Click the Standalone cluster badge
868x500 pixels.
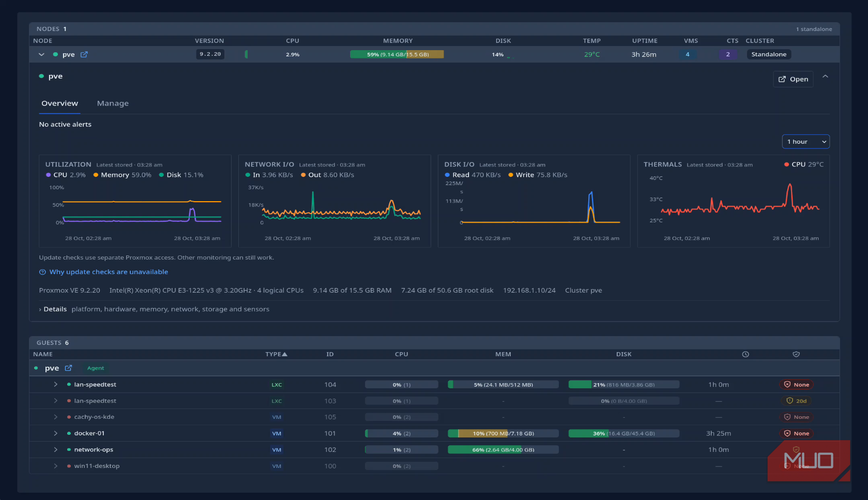(769, 54)
